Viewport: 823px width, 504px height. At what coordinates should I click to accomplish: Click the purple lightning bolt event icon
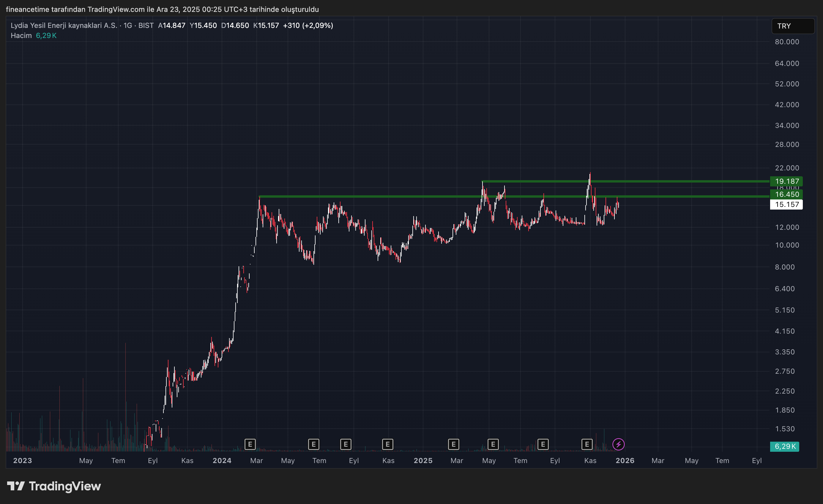(618, 444)
